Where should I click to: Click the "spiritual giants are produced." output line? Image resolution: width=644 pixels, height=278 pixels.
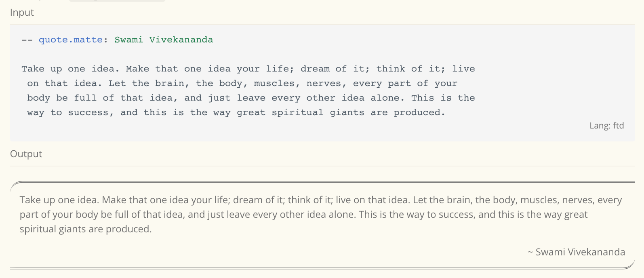tap(86, 229)
